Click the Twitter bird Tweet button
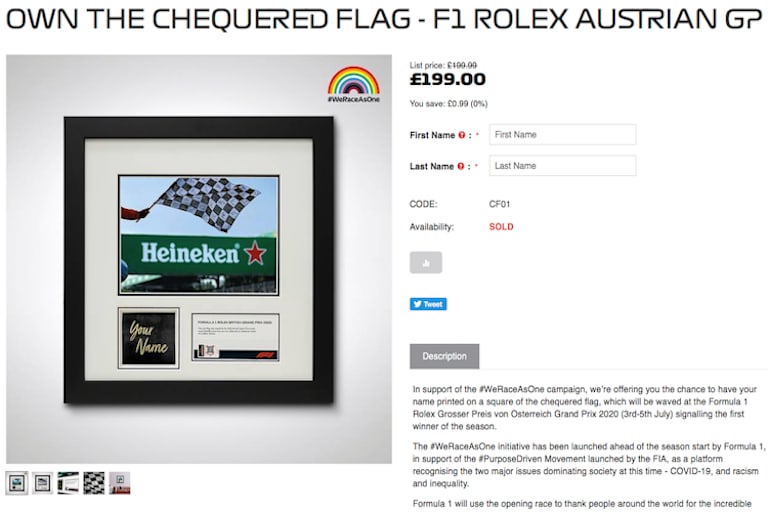This screenshot has height=512, width=768. [x=428, y=304]
